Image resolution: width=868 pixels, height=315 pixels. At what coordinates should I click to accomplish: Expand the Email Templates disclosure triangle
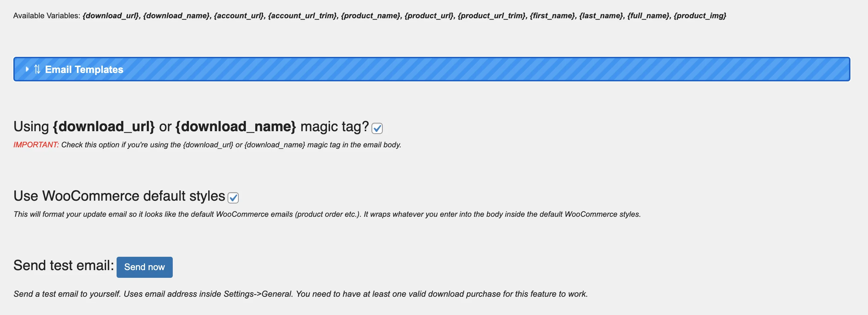click(x=27, y=69)
